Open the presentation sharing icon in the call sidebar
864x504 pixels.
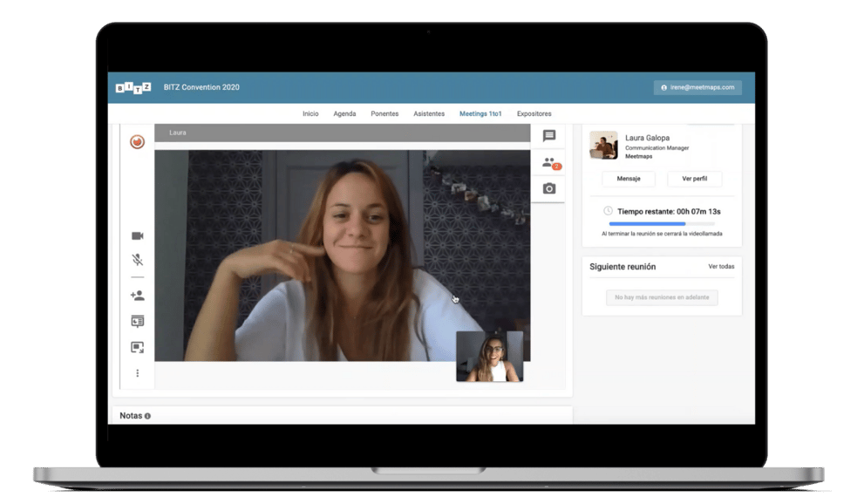click(137, 322)
